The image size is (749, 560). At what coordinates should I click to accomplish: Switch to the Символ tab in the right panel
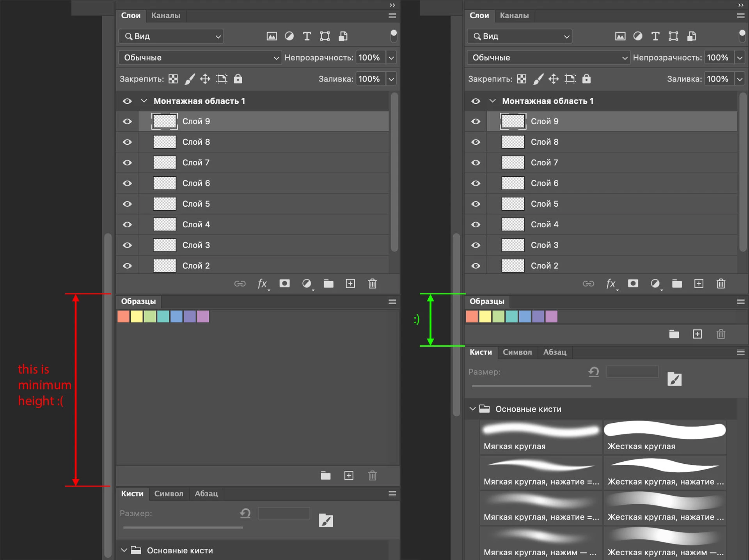tap(517, 352)
